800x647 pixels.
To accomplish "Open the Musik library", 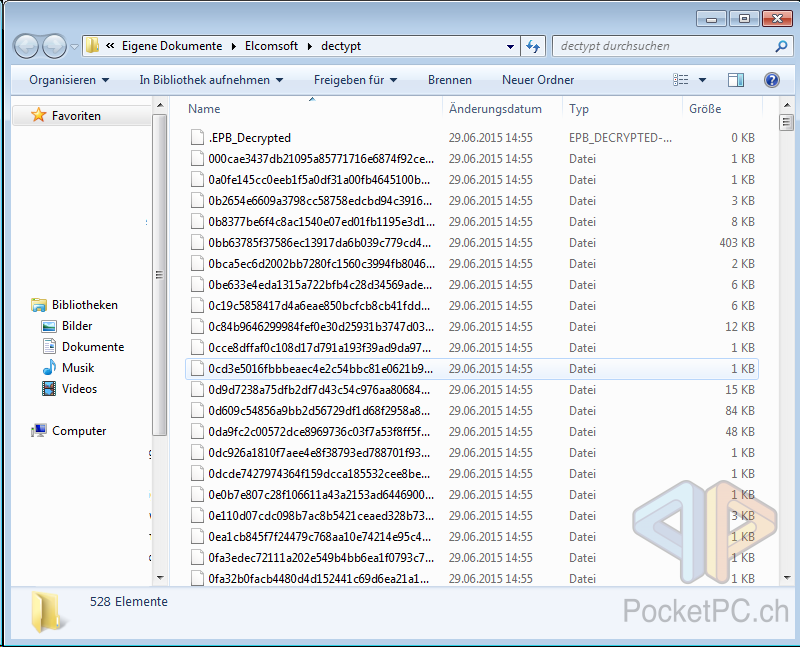I will 78,368.
